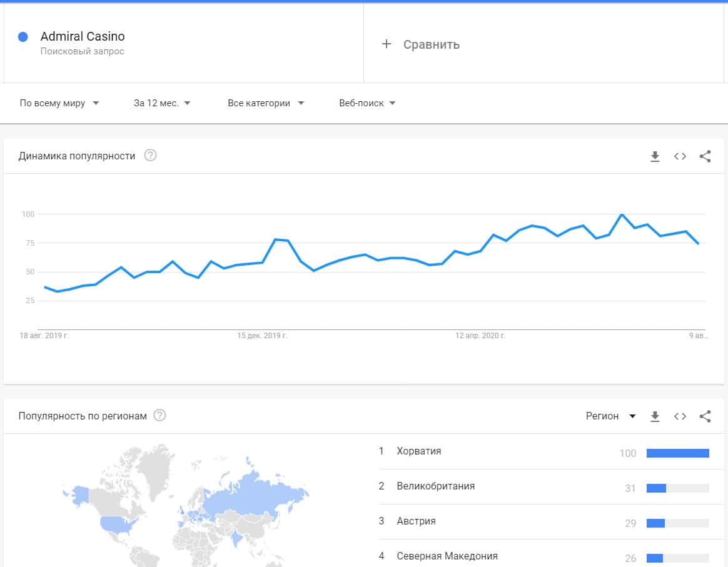Open embed code for regions widget
The height and width of the screenshot is (567, 728).
pyautogui.click(x=680, y=416)
